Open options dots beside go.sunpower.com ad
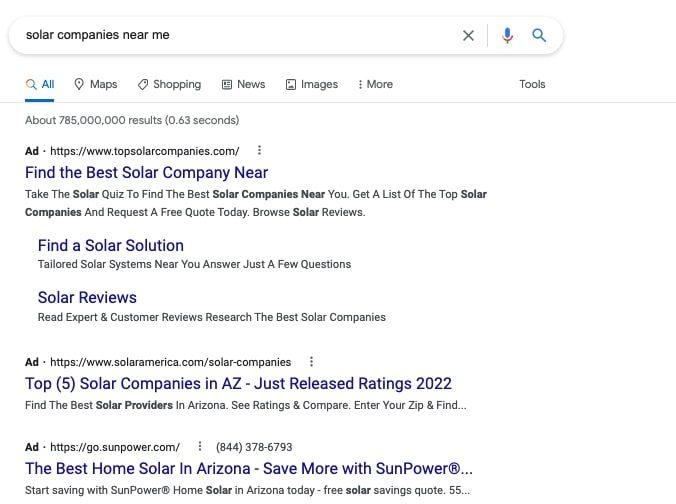The image size is (676, 504). click(x=200, y=447)
